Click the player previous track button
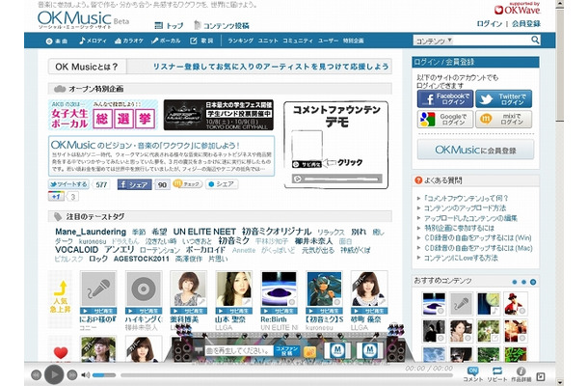 36,374
